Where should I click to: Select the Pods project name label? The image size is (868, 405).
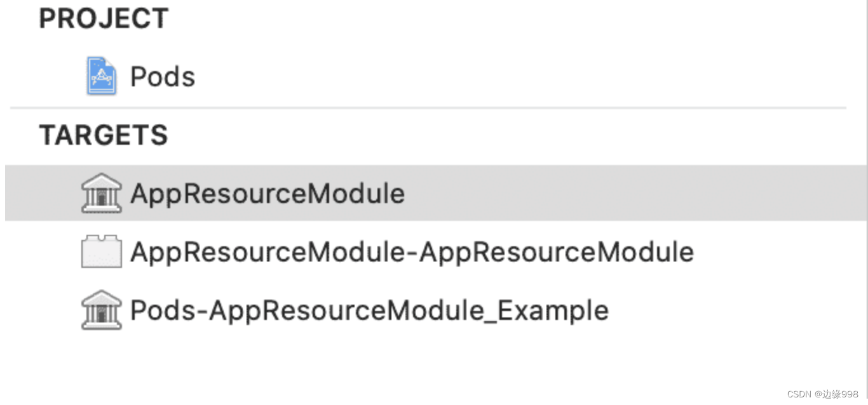(163, 77)
